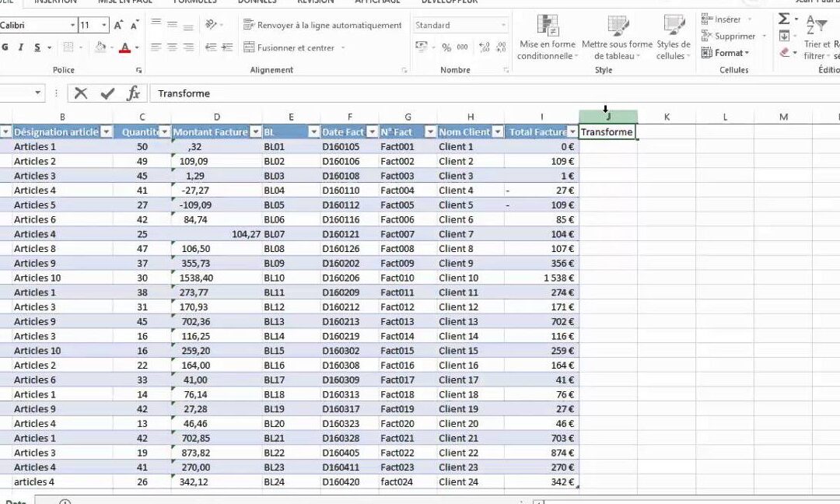This screenshot has height=504, width=840.
Task: Decrease the cell indent
Action: tap(211, 47)
